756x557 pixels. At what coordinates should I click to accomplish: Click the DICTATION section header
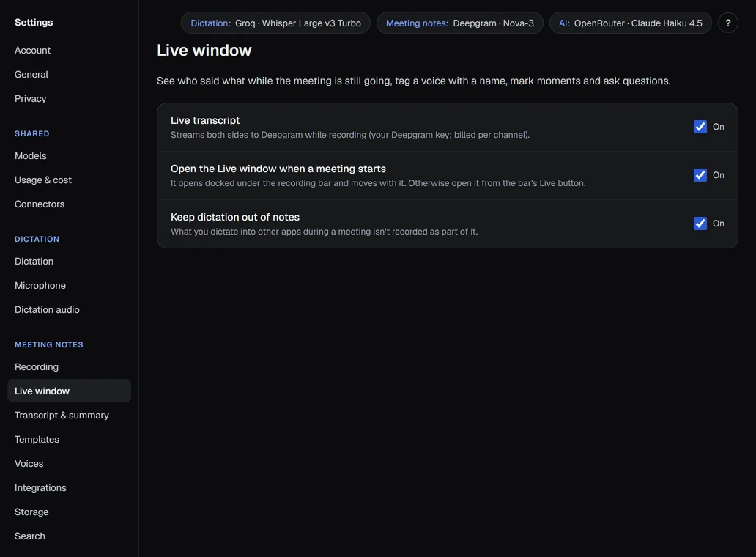37,239
